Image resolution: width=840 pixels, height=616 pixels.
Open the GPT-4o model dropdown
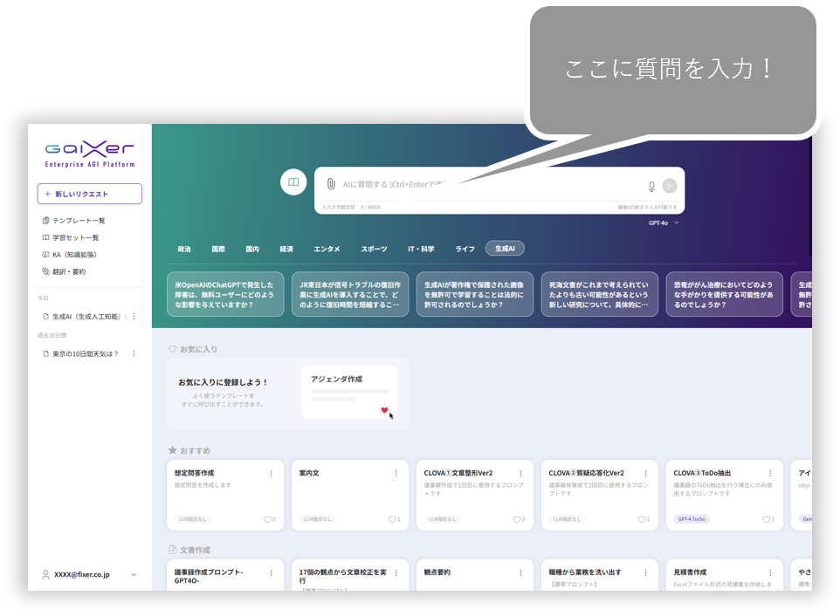pyautogui.click(x=664, y=223)
